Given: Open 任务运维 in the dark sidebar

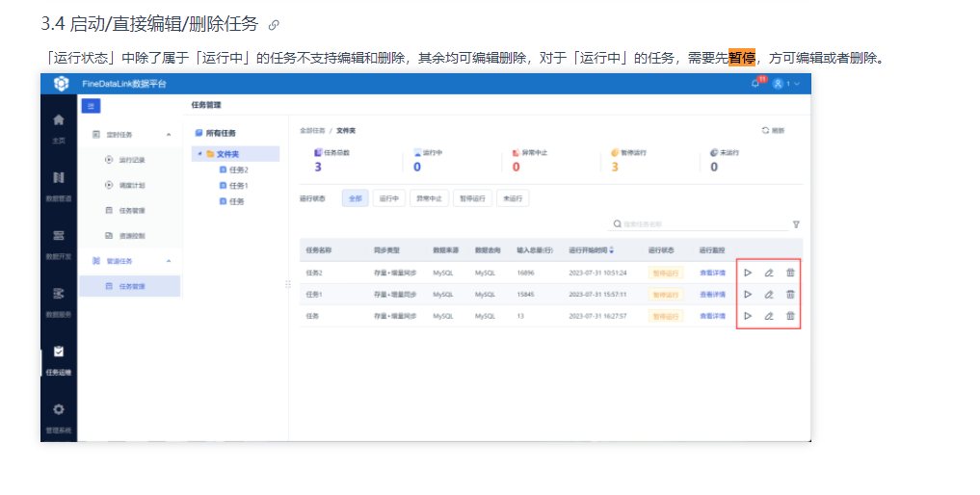Looking at the screenshot, I should (58, 360).
